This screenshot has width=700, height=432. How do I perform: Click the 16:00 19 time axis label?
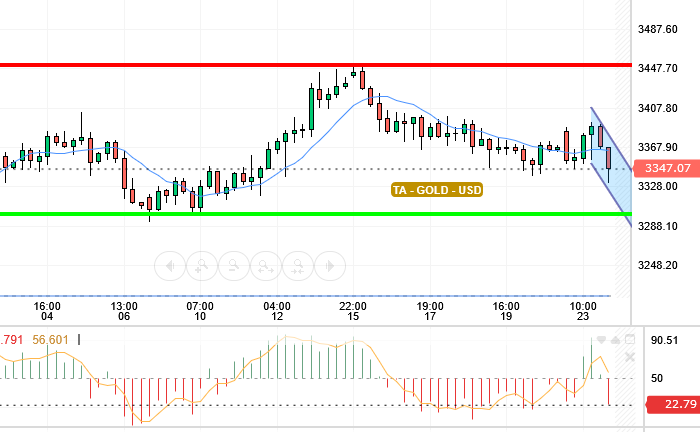coord(506,312)
